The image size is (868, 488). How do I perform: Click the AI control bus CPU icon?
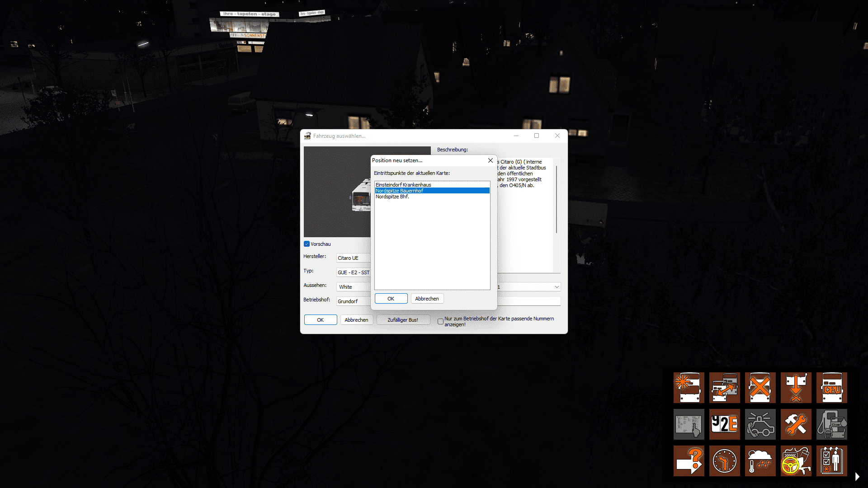[831, 387]
